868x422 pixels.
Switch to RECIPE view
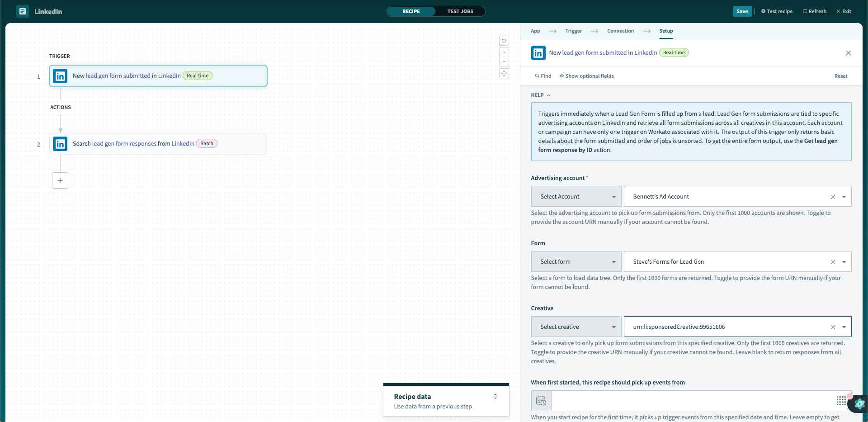coord(411,11)
